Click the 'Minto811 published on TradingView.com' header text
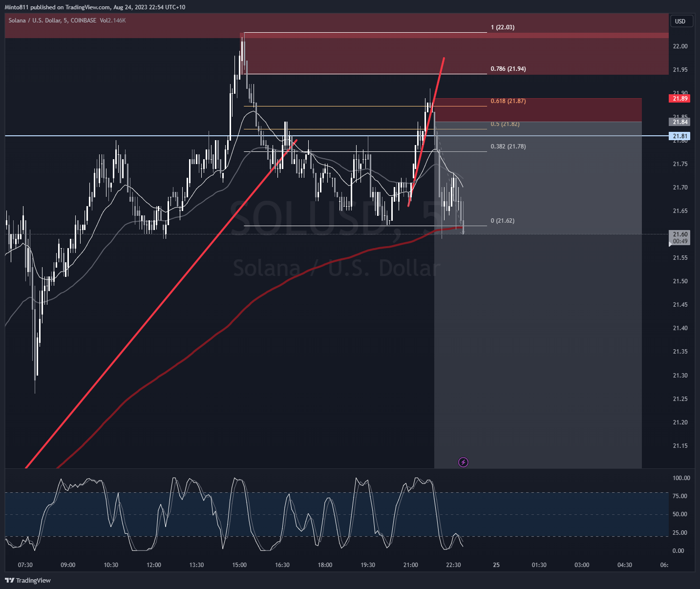Viewport: 700px width, 589px height. 58,7
